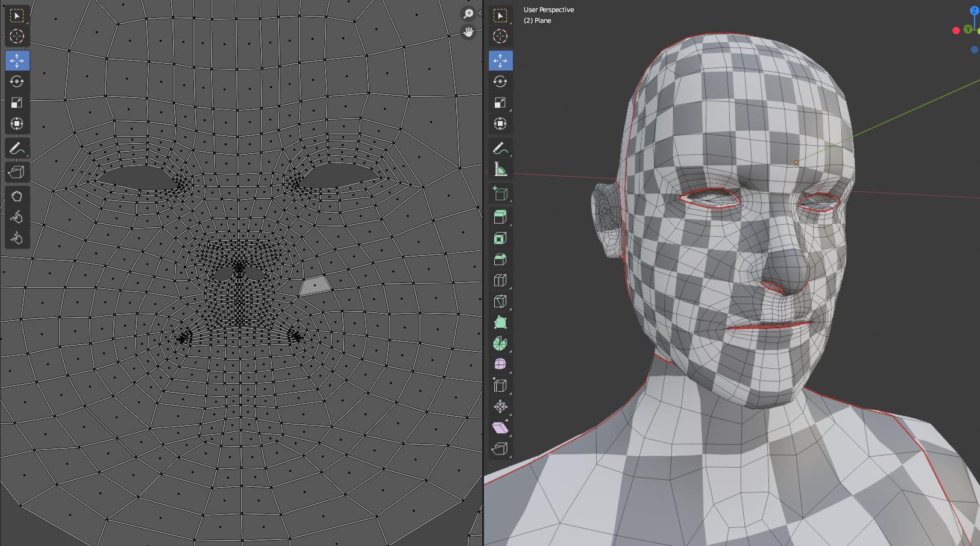Viewport: 980px width, 546px height.
Task: Select the Loop Cut tool
Action: [500, 280]
